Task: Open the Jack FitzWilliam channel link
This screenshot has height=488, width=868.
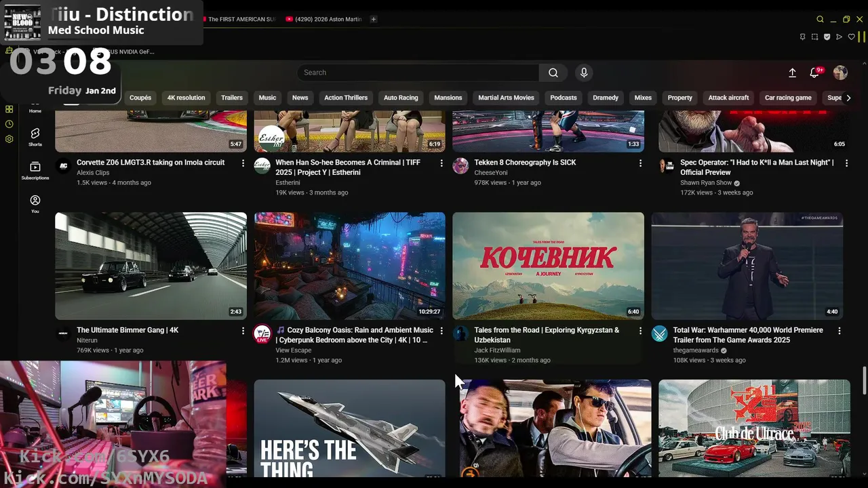Action: pyautogui.click(x=497, y=350)
